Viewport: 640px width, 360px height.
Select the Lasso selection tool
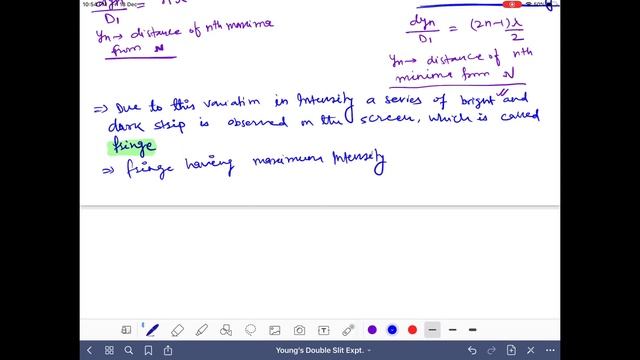(250, 330)
